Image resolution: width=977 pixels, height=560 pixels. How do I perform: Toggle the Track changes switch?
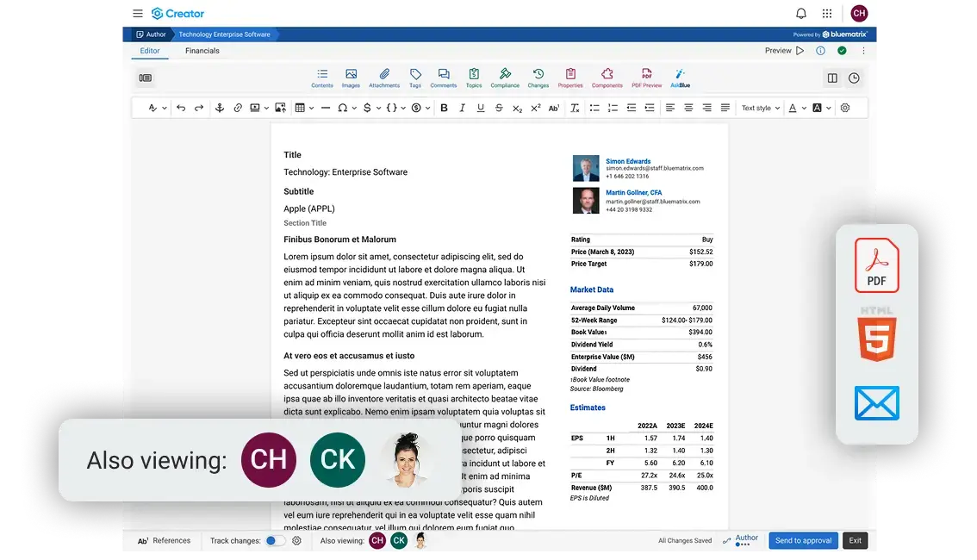click(x=275, y=541)
